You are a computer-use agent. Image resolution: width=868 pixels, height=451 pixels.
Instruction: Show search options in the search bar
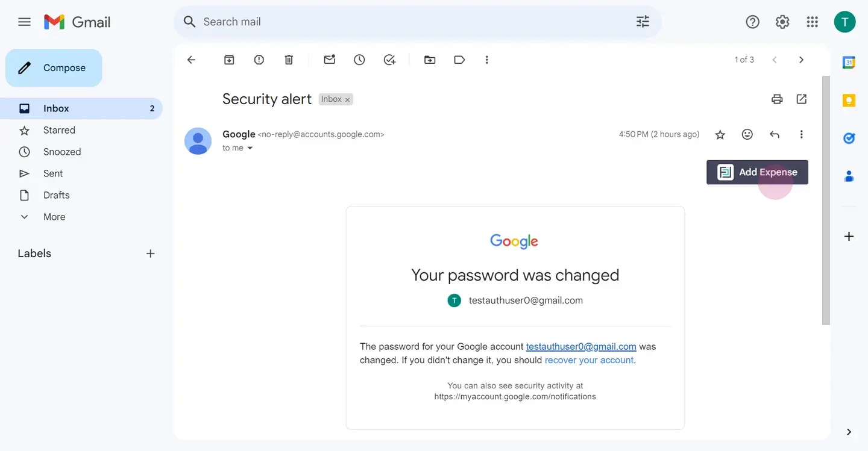(643, 22)
